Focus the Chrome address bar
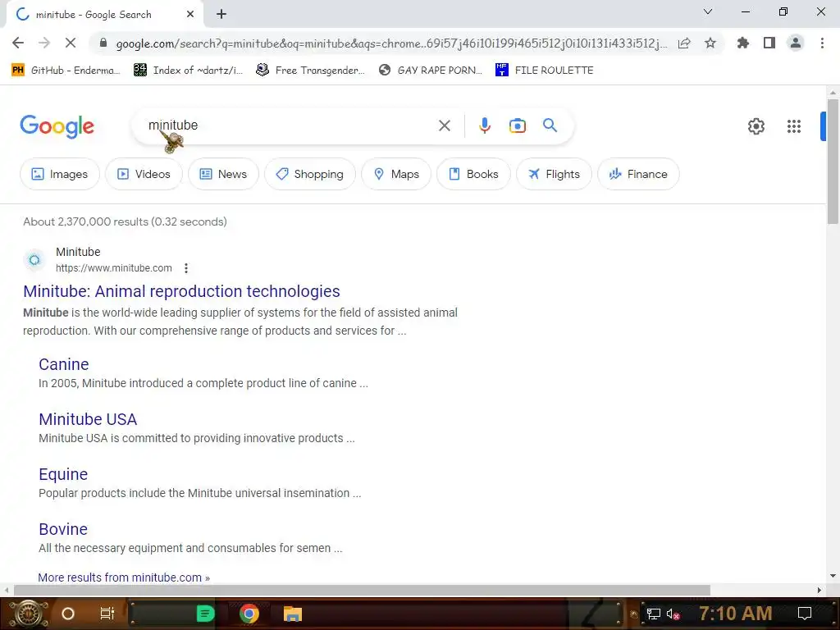The height and width of the screenshot is (630, 840). coord(391,43)
